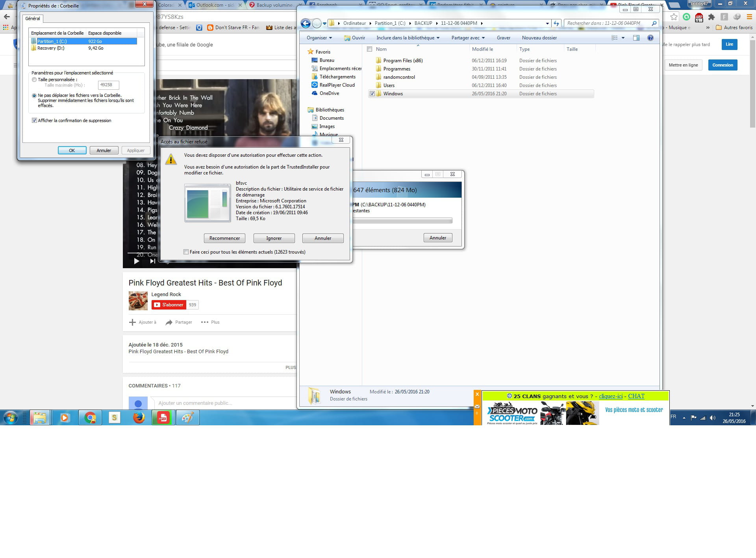Open Firefox from the taskbar
Image resolution: width=756 pixels, height=558 pixels.
139,417
